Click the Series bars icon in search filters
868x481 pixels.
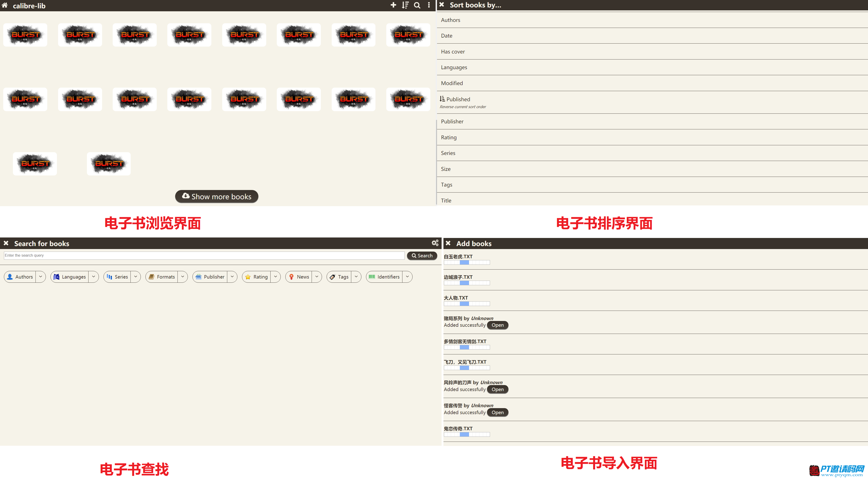pyautogui.click(x=109, y=277)
